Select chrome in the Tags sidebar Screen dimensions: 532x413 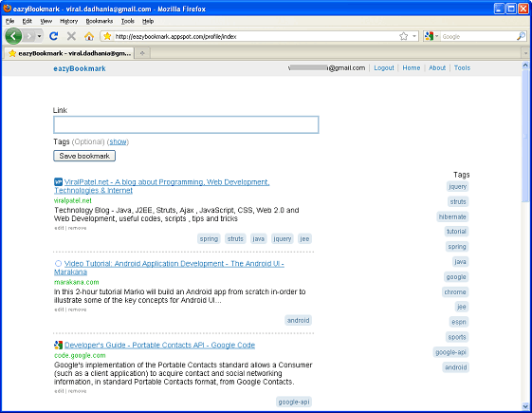[455, 291]
